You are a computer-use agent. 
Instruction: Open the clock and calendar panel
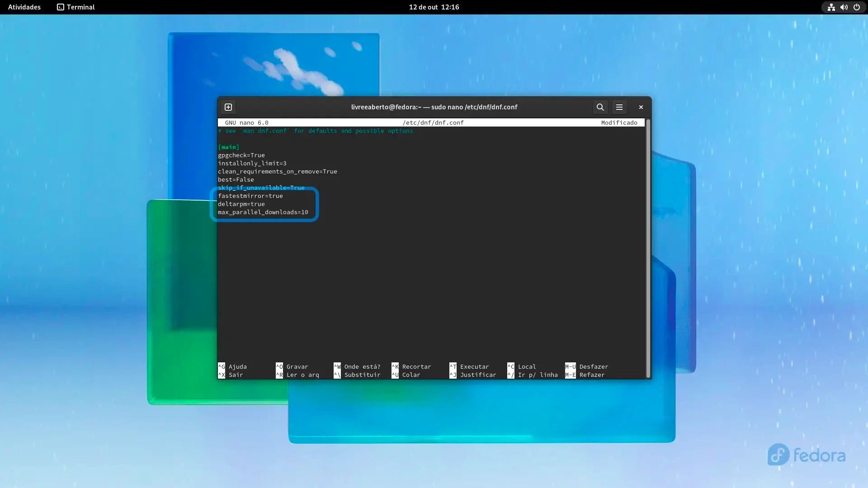[x=434, y=7]
